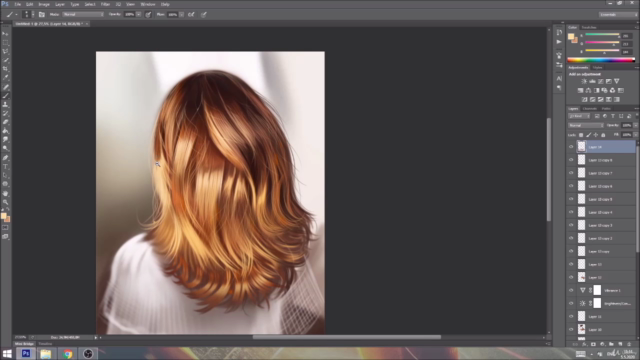This screenshot has width=640, height=360.
Task: Open the Layer menu
Action: coord(60,4)
